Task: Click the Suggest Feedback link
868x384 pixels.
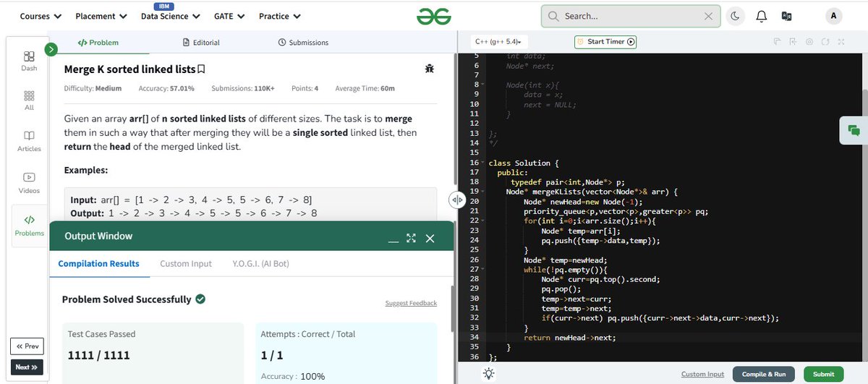Action: [411, 303]
